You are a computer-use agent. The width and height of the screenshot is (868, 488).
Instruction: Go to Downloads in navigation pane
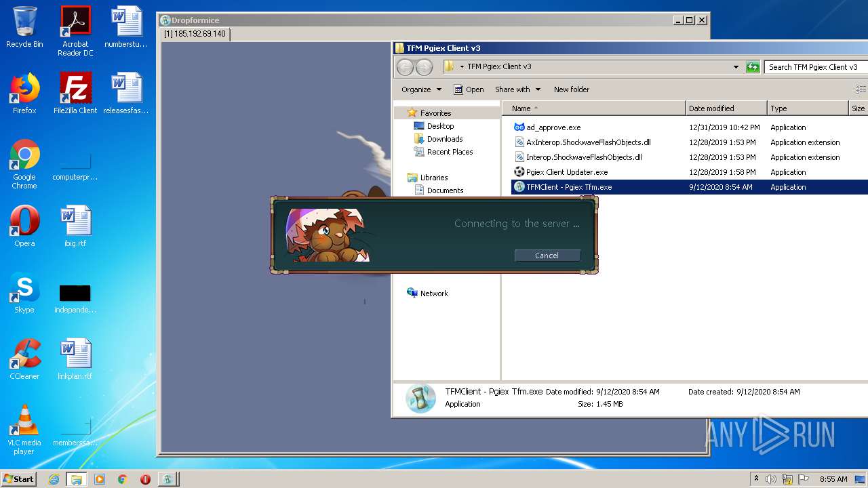438,139
